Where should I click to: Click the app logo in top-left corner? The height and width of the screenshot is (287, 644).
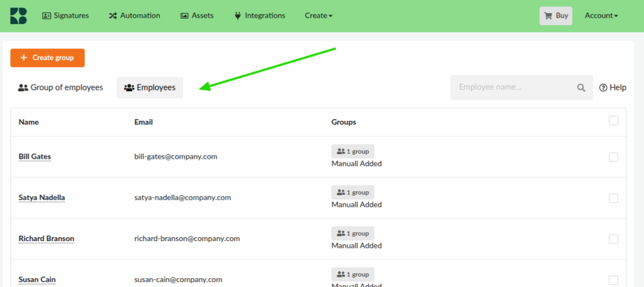pos(18,16)
